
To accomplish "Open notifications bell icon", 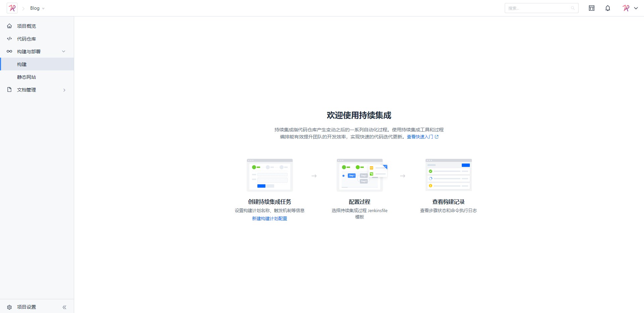I will click(607, 8).
